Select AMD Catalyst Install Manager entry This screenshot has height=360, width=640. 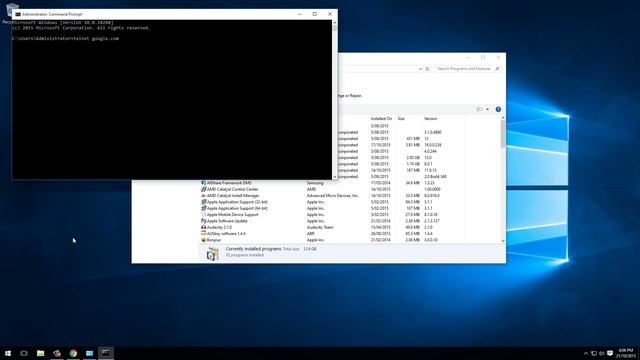pyautogui.click(x=332, y=196)
